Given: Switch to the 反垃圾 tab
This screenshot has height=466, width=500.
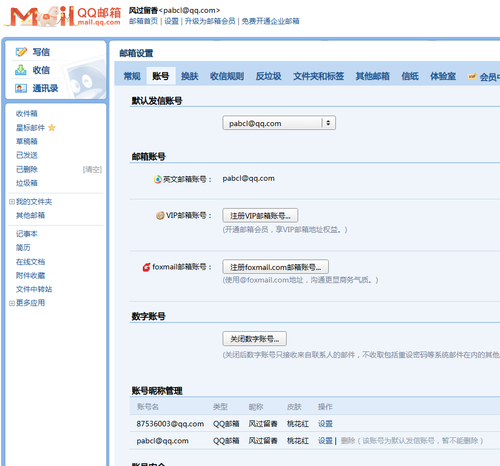Looking at the screenshot, I should tap(269, 76).
